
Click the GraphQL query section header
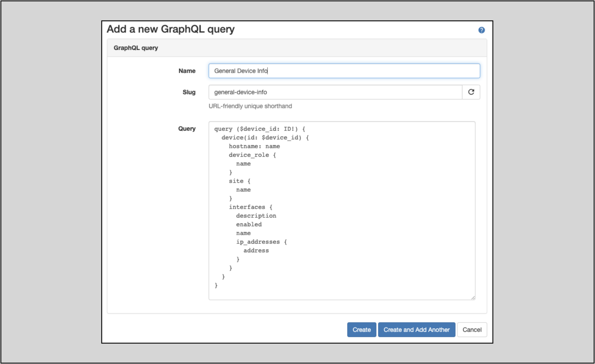(135, 48)
